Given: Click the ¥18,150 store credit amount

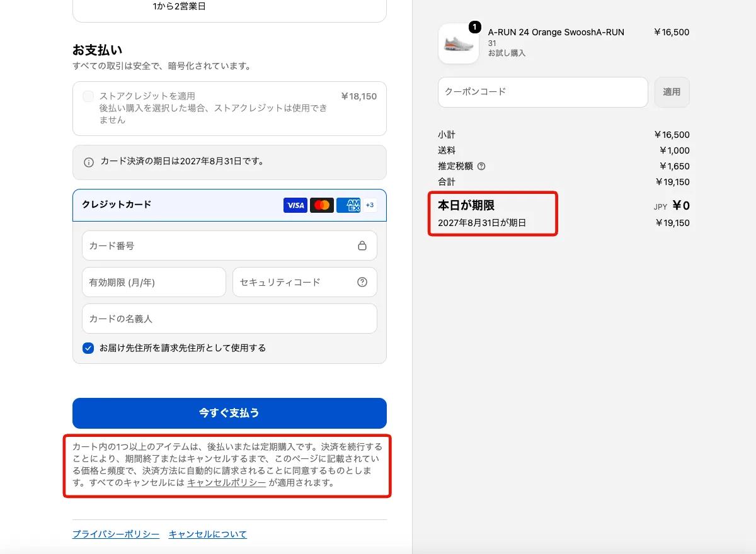Looking at the screenshot, I should 358,96.
